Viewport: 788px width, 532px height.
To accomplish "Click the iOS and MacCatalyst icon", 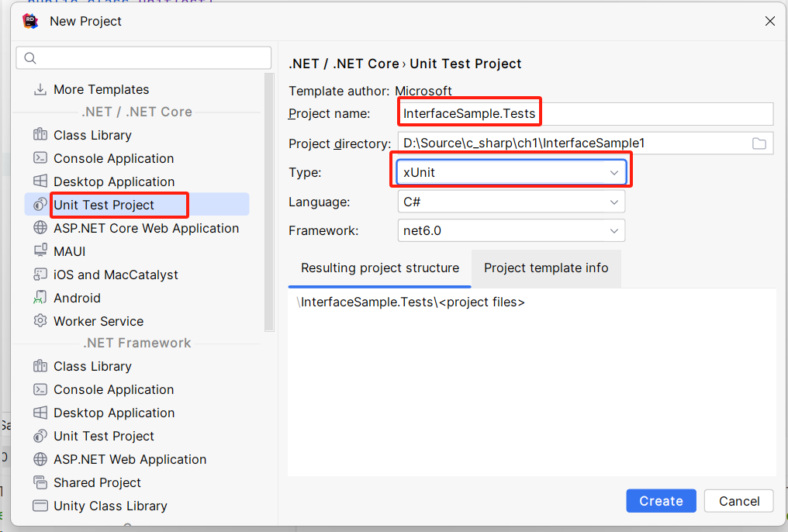I will (40, 275).
